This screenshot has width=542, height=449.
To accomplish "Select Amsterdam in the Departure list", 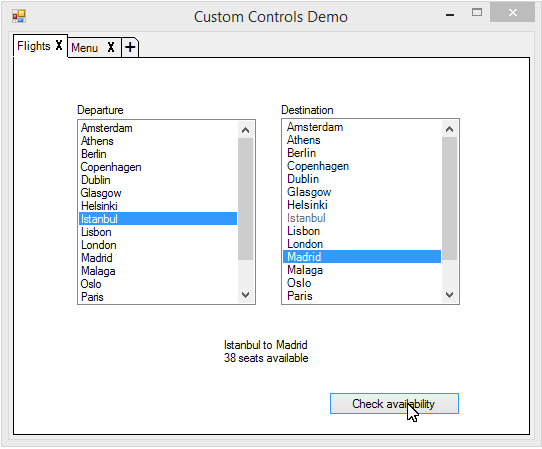I will coord(158,128).
